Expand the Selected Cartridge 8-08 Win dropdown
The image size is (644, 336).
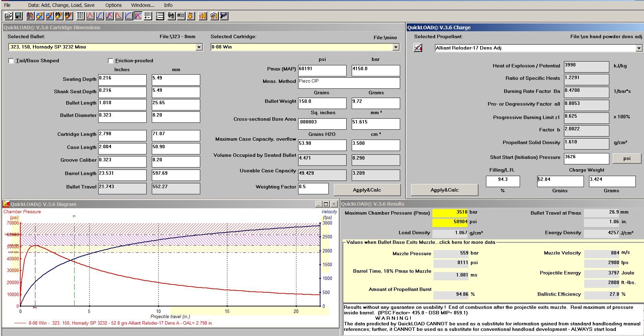[x=396, y=47]
